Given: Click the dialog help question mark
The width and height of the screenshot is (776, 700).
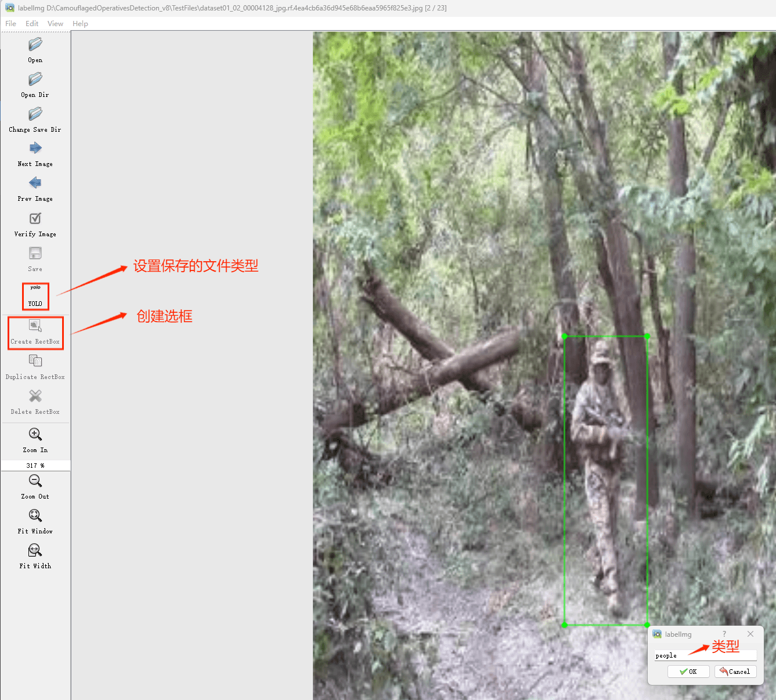Looking at the screenshot, I should [x=724, y=634].
